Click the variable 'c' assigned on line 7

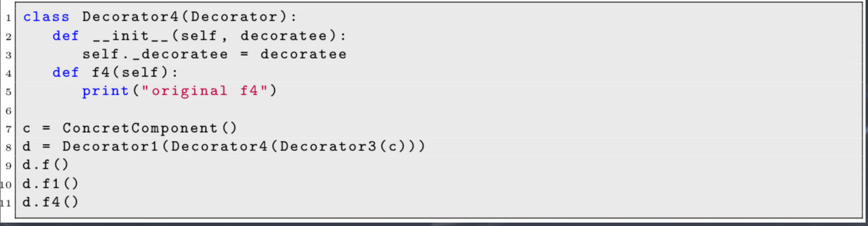[27, 129]
